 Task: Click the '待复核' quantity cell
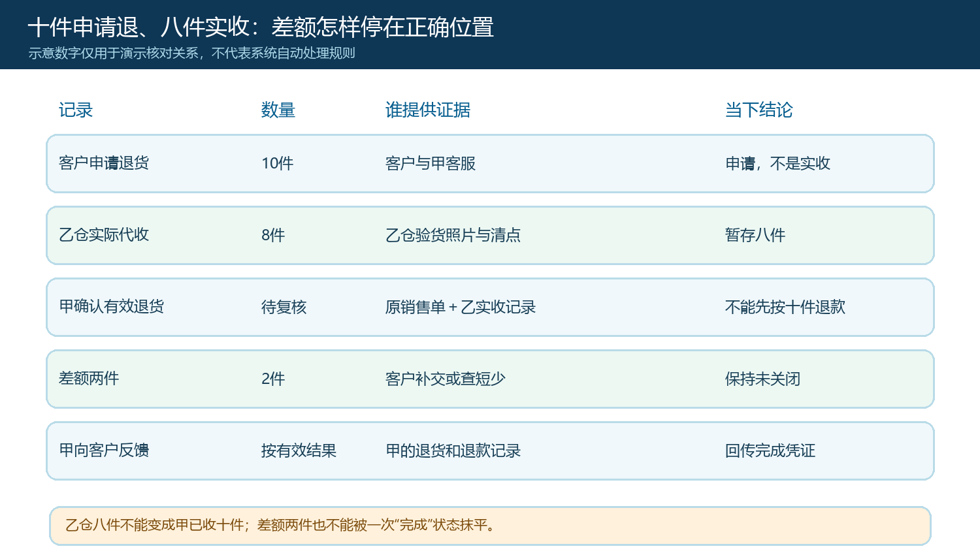[284, 307]
